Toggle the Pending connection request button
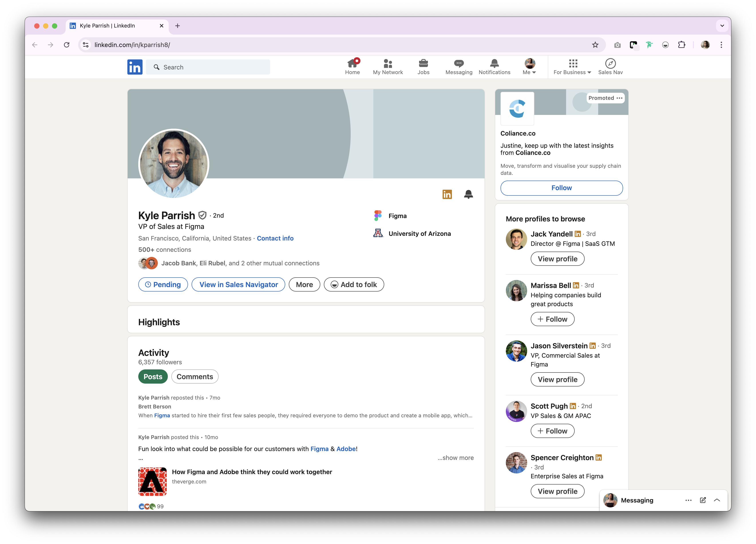Viewport: 756px width, 544px height. [x=163, y=284]
